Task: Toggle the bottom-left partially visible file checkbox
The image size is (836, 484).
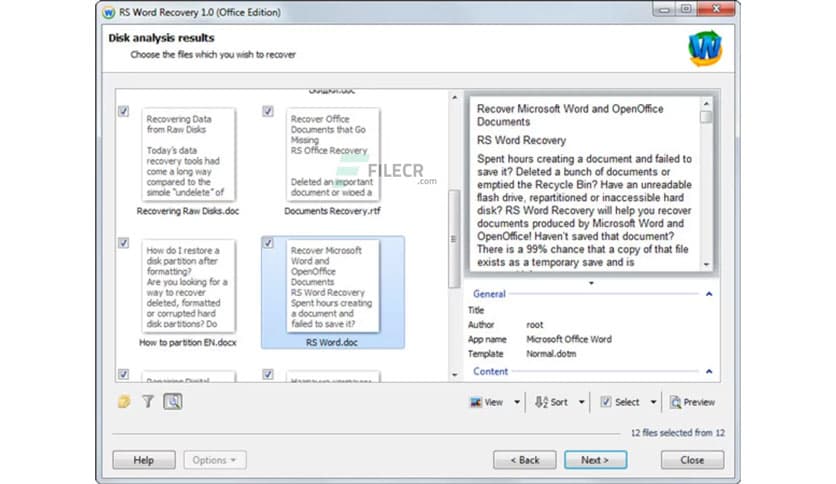Action: 124,374
